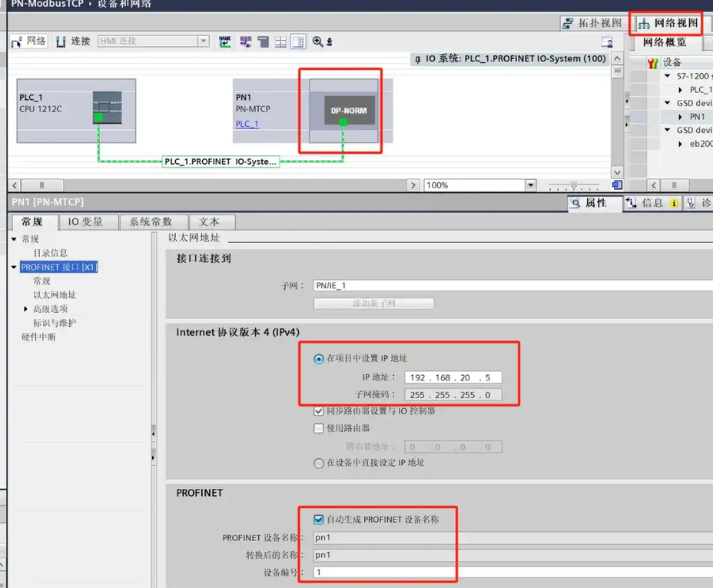Click the IO system pin icon
This screenshot has height=588, width=713.
tap(417, 59)
